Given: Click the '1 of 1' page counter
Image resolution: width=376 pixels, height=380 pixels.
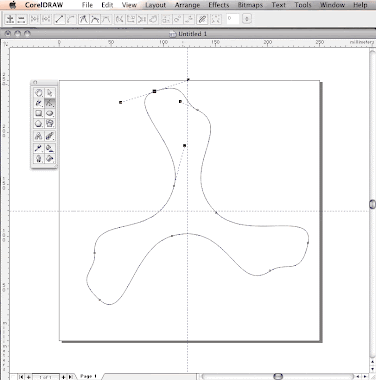Looking at the screenshot, I should click(x=46, y=377).
